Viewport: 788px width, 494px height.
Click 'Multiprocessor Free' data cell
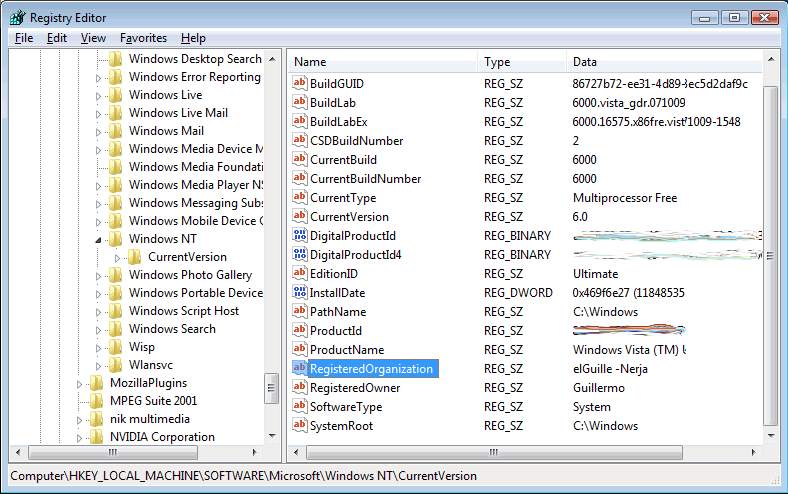[625, 198]
